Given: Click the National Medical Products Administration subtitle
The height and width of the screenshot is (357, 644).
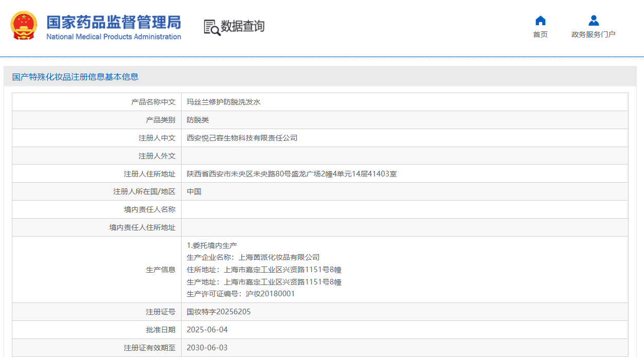Looking at the screenshot, I should pos(114,37).
